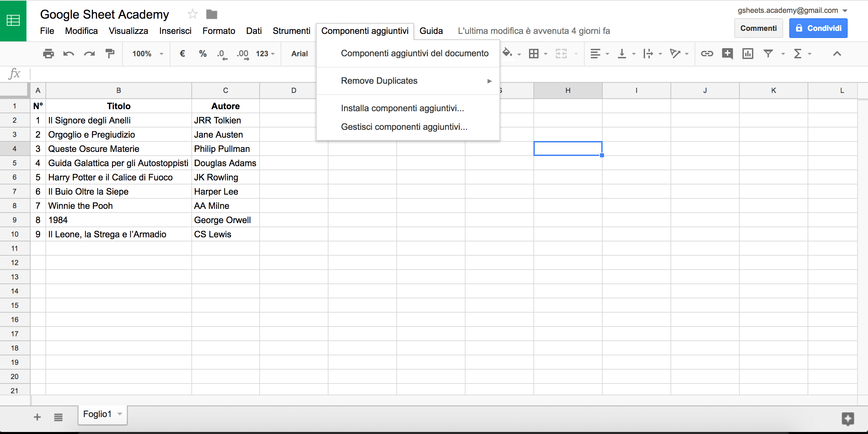
Task: Click the Condividi share button
Action: pos(818,28)
